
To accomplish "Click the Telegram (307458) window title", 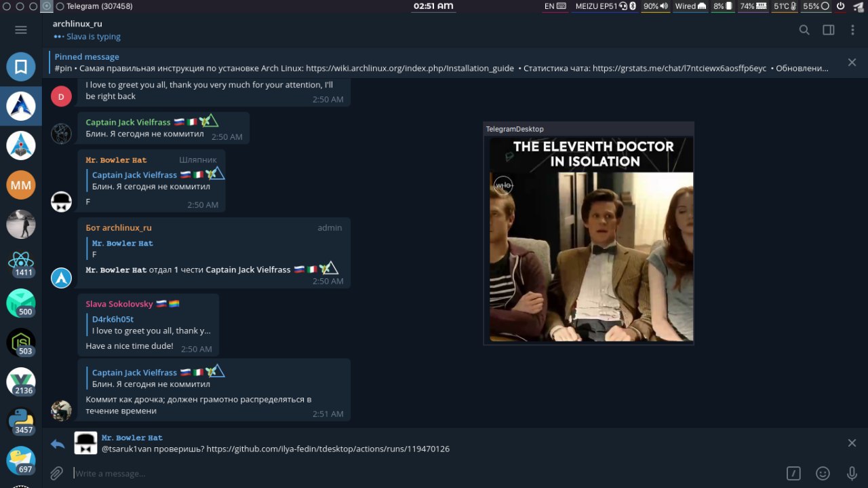I will tap(100, 6).
